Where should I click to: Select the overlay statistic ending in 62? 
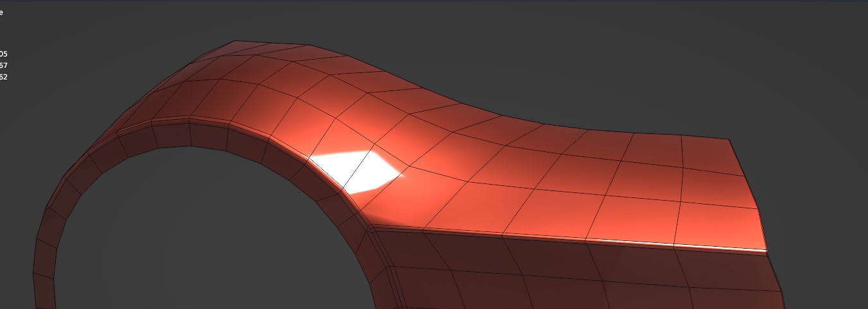click(4, 77)
